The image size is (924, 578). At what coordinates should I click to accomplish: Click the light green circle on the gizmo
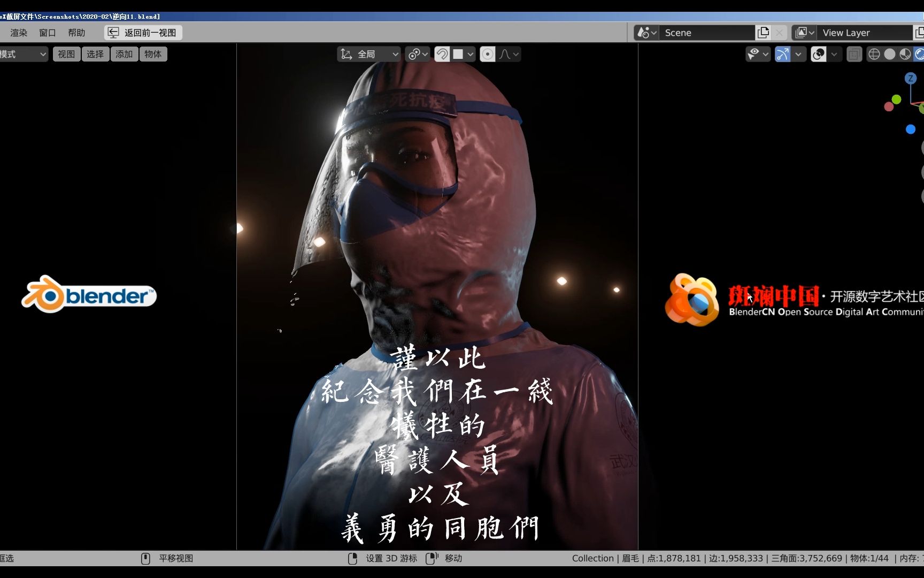897,99
